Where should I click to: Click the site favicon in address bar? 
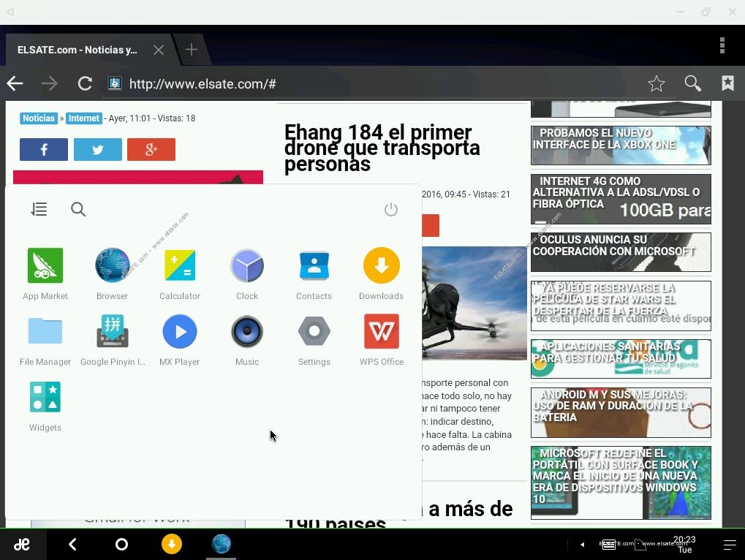click(115, 83)
